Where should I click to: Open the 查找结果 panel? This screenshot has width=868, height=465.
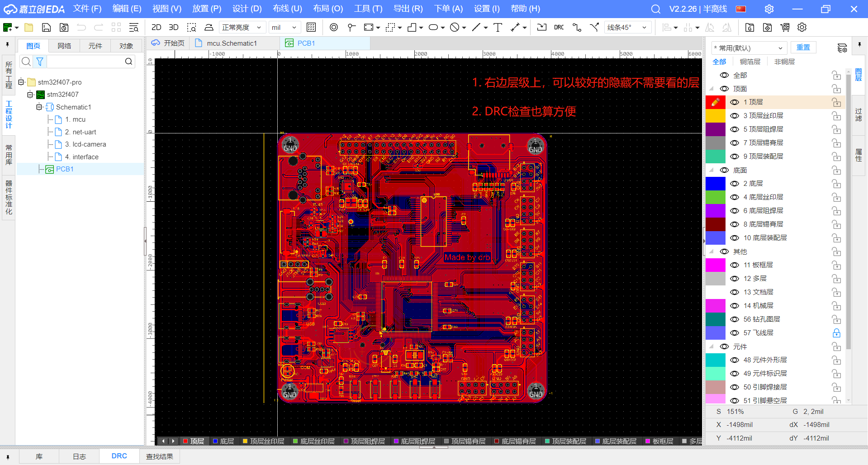click(160, 457)
